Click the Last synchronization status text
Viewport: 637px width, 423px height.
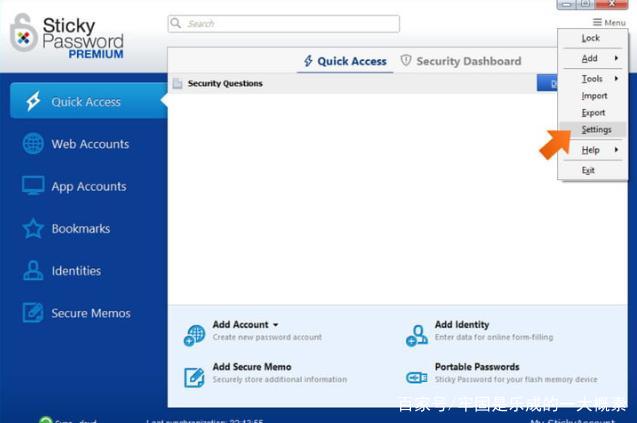205,421
